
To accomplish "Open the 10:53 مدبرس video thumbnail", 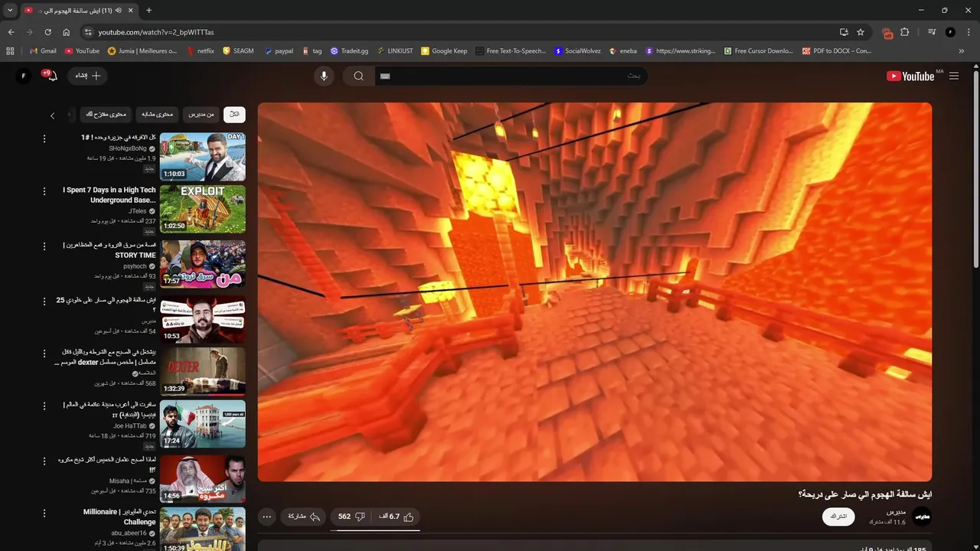I will coord(203,319).
